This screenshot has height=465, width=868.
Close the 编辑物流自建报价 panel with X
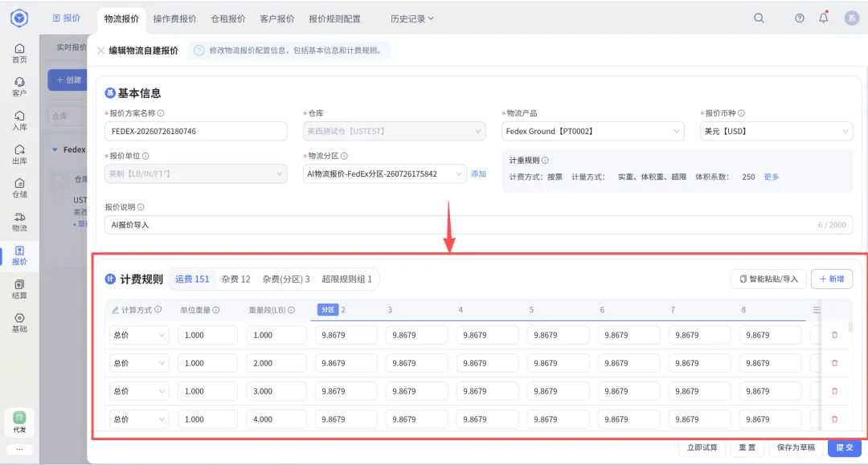100,51
